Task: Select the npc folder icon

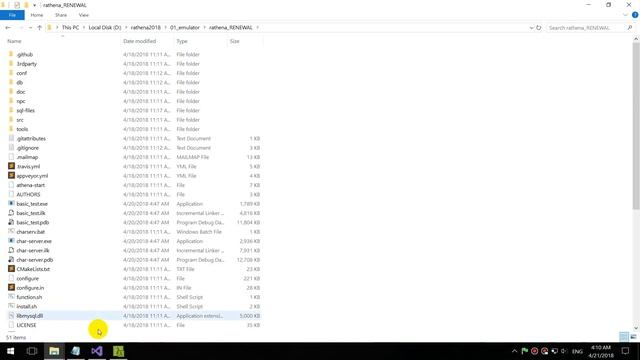Action: coord(11,101)
